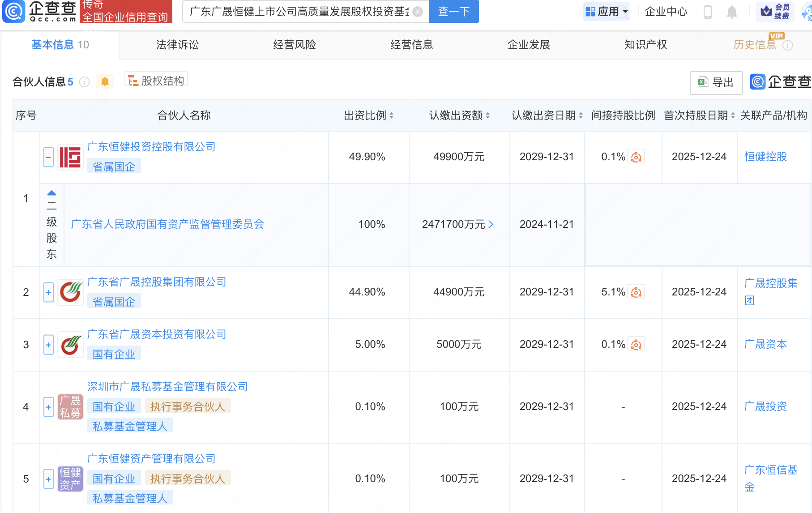Collapse 二级股东 section with up arrow

click(51, 193)
